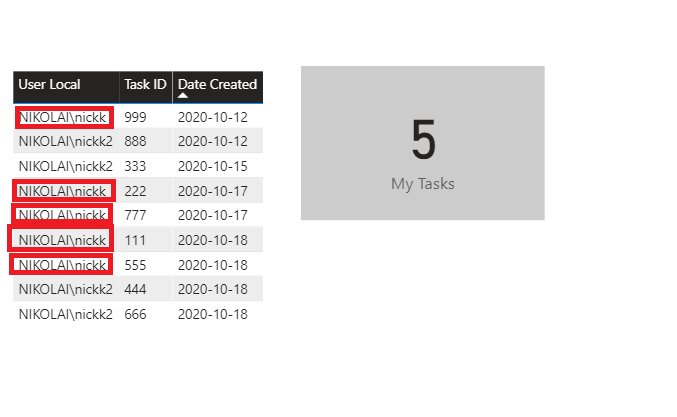This screenshot has width=677, height=417.
Task: Select the row with Task ID 111
Action: click(138, 240)
